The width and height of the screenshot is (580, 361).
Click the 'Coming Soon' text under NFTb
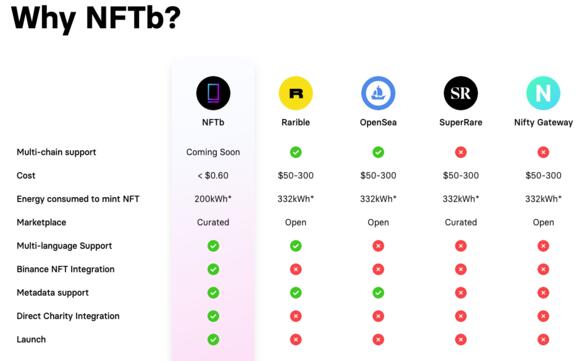[x=213, y=152]
